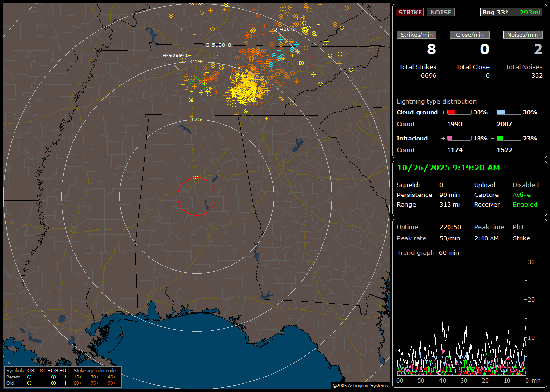Click the STRIKE indicator button
Image resolution: width=550 pixels, height=392 pixels.
(x=410, y=12)
